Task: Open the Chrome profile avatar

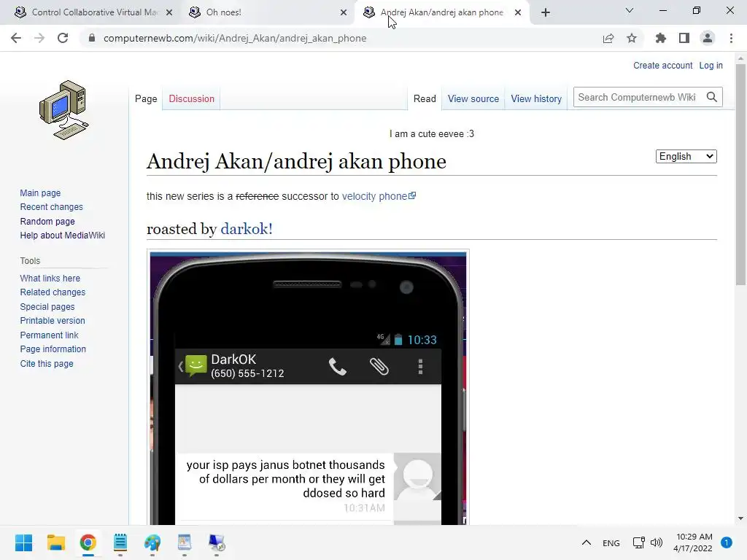Action: [x=708, y=38]
